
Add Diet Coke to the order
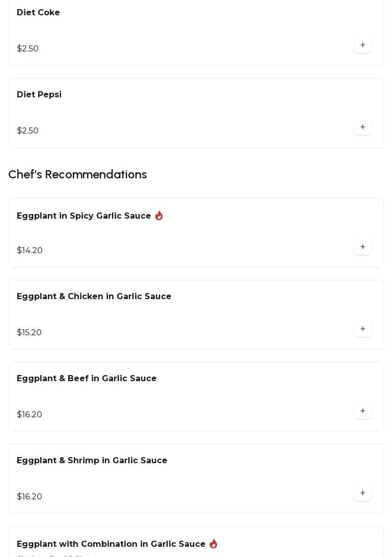tap(362, 45)
